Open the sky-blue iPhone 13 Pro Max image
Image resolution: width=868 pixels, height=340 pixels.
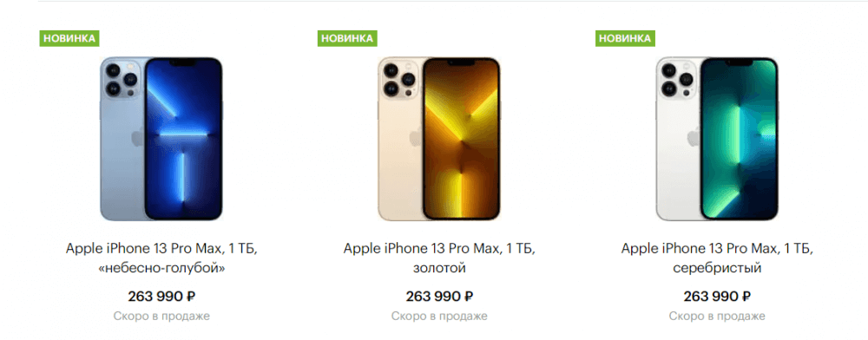(x=161, y=139)
